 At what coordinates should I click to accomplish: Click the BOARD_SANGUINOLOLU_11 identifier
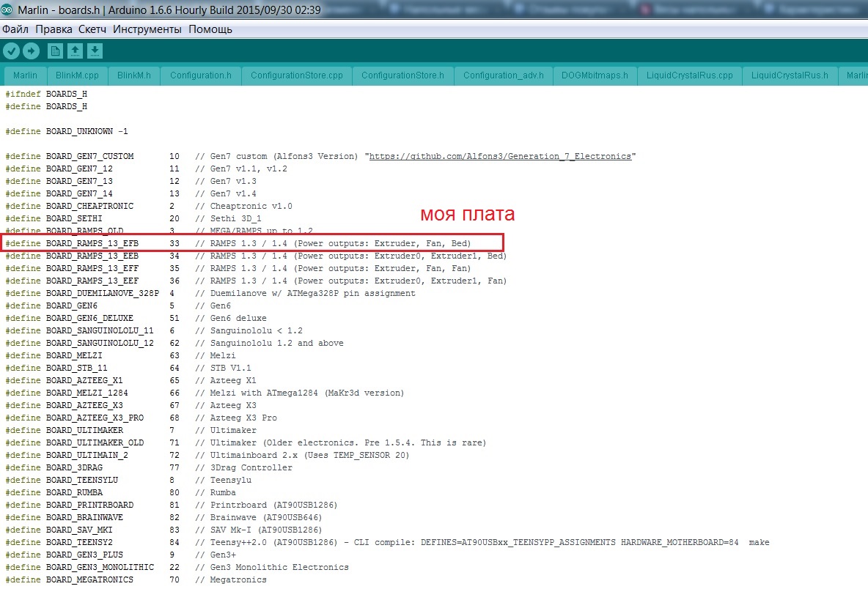tap(100, 330)
